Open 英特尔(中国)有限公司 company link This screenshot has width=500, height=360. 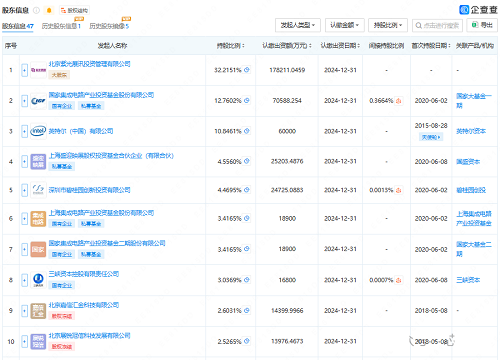[x=81, y=131]
